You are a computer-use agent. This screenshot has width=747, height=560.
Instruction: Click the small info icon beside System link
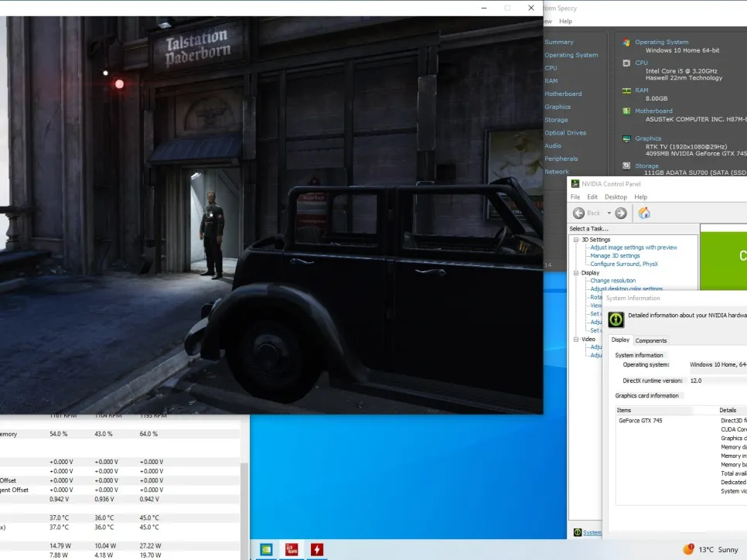[x=578, y=532]
